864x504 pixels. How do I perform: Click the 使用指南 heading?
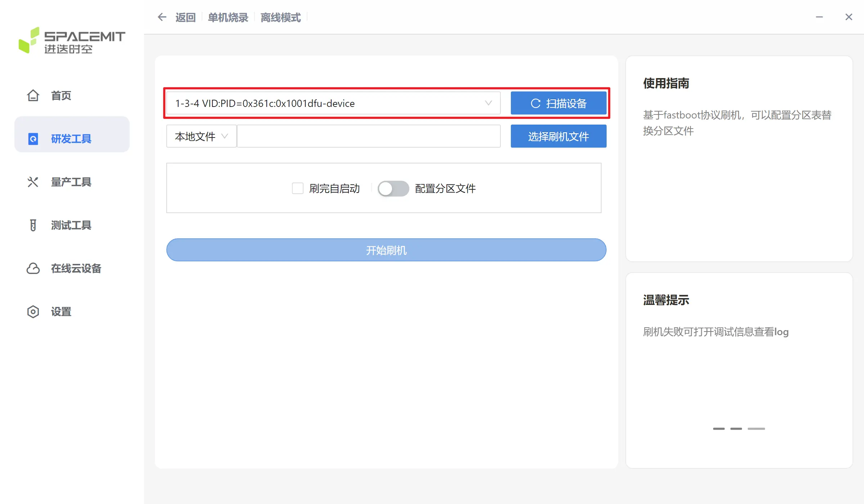(666, 83)
